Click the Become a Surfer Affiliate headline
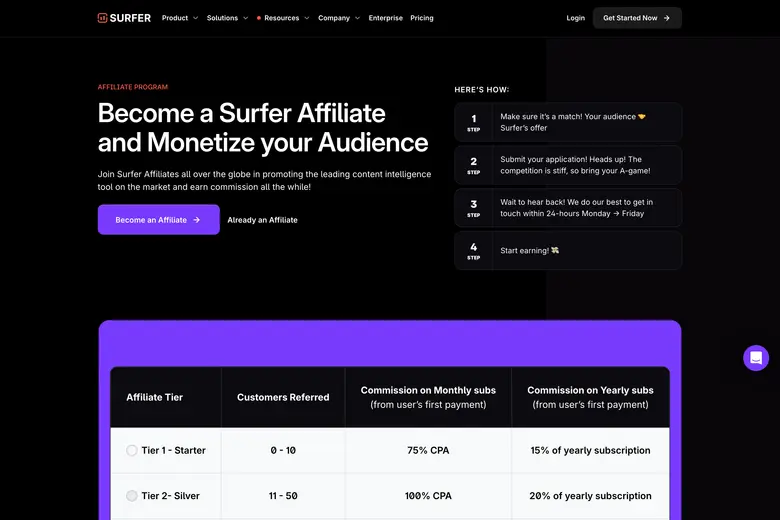This screenshot has width=780, height=520. (x=263, y=128)
